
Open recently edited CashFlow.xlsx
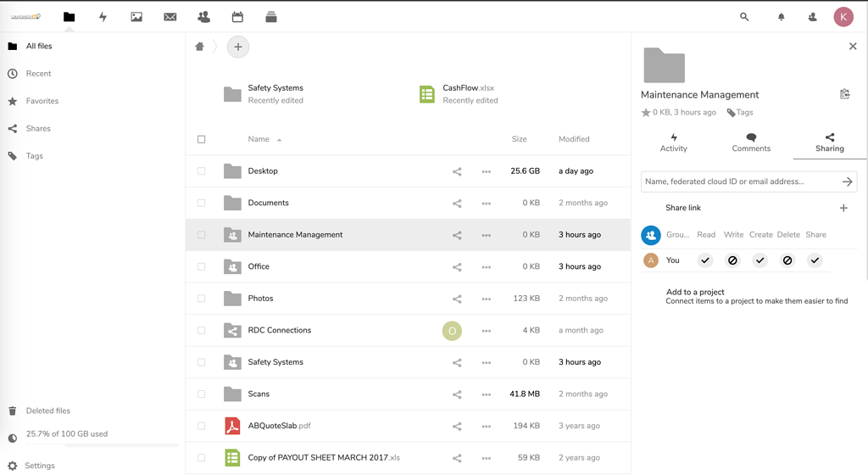pyautogui.click(x=459, y=94)
